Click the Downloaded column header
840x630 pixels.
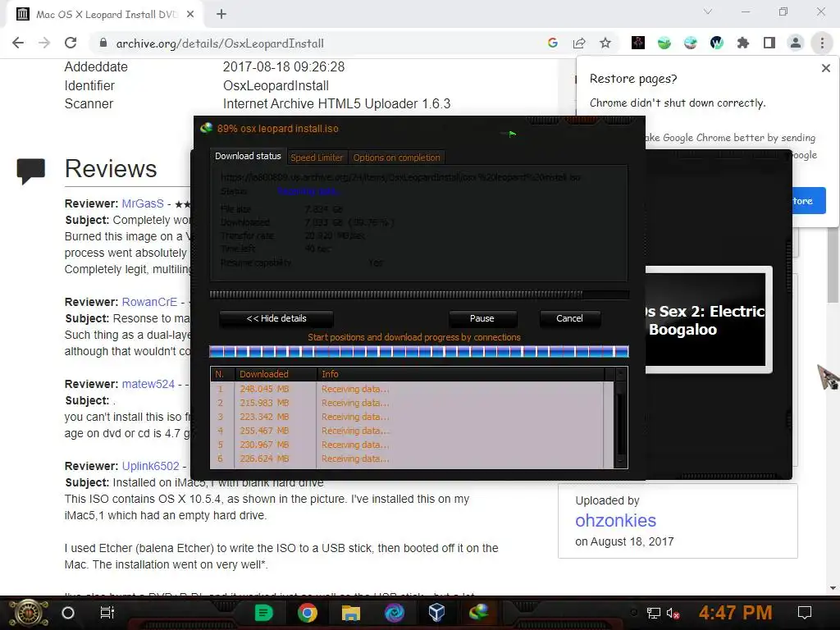(276, 374)
